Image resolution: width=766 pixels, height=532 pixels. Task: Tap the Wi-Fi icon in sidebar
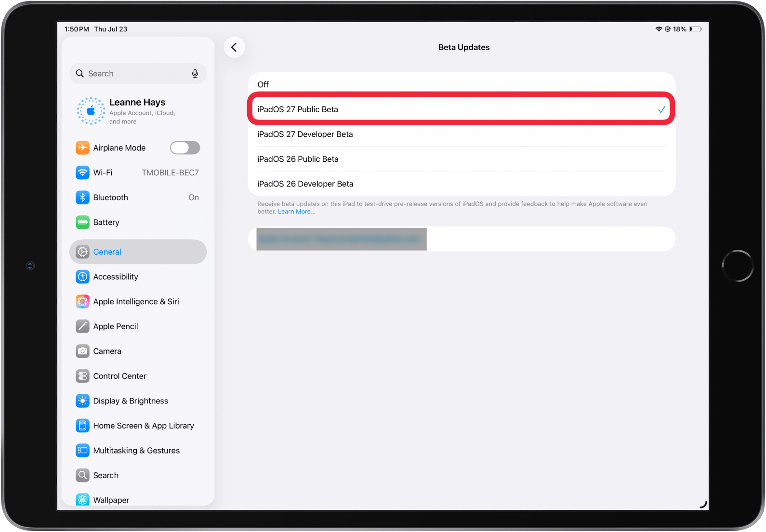[x=82, y=172]
